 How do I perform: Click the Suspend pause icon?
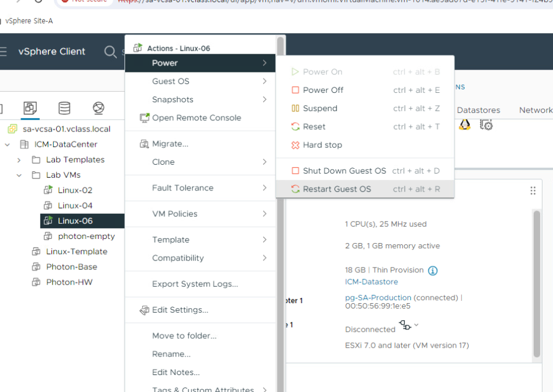[x=295, y=109]
